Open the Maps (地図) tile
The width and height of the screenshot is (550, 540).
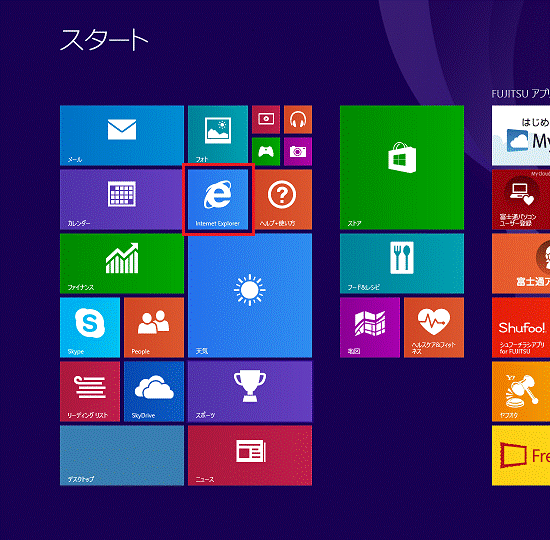tap(370, 327)
